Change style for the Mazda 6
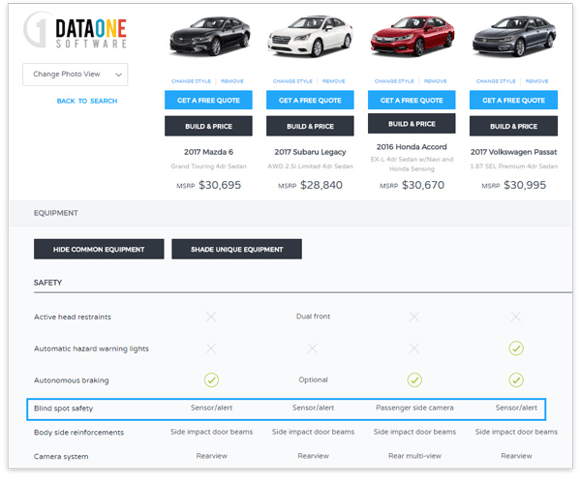The height and width of the screenshot is (484, 581). point(191,81)
